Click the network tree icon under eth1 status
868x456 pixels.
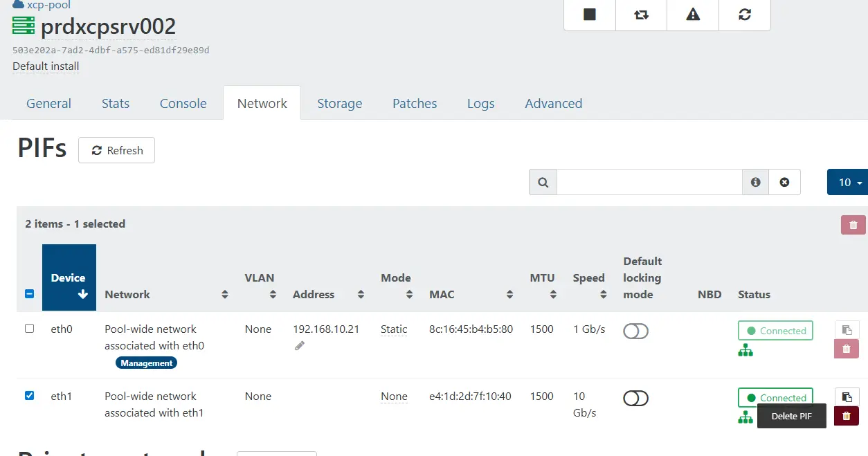pos(745,417)
